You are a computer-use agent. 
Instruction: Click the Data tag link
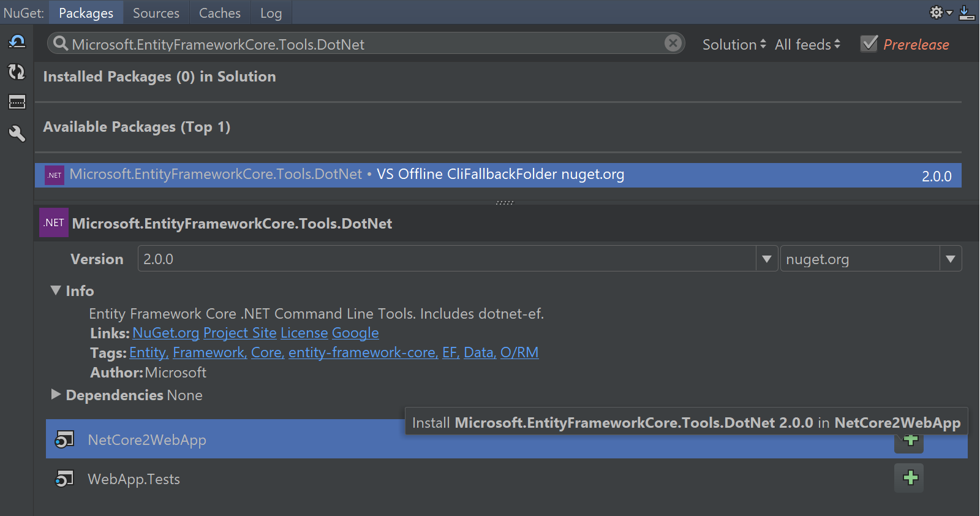[x=479, y=352]
